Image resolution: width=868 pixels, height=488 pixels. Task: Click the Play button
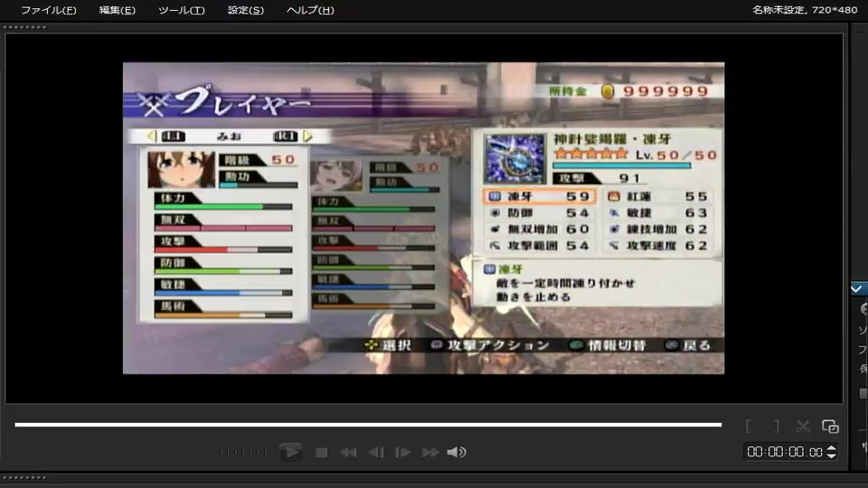[290, 452]
